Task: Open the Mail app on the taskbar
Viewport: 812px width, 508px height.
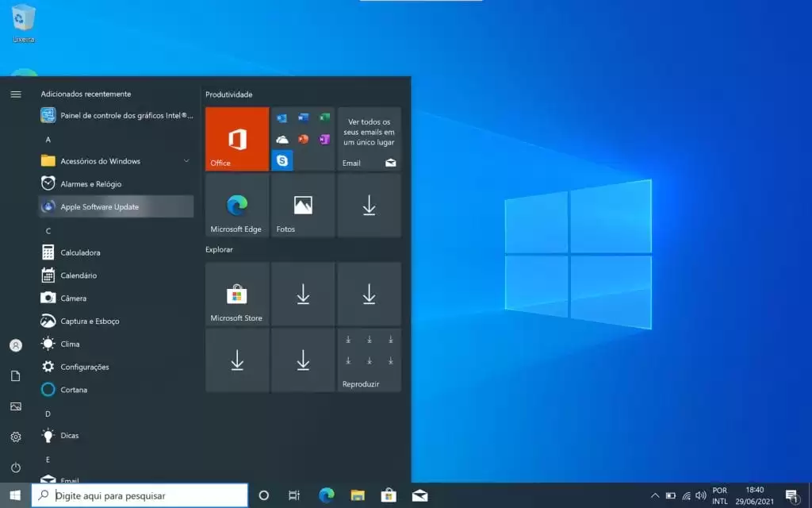Action: click(420, 495)
